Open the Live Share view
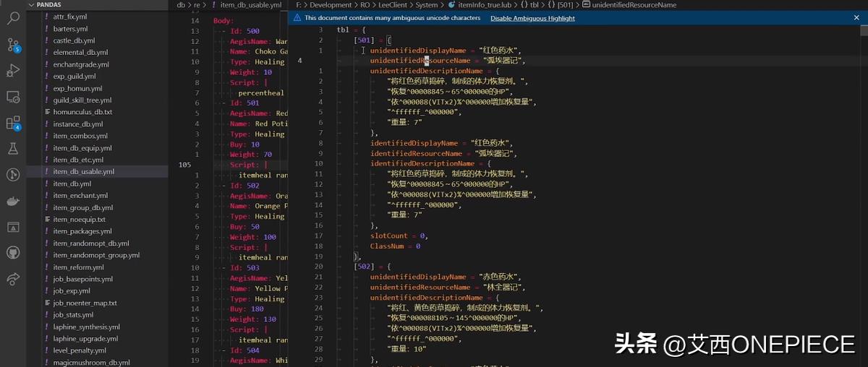The image size is (868, 367). click(13, 278)
